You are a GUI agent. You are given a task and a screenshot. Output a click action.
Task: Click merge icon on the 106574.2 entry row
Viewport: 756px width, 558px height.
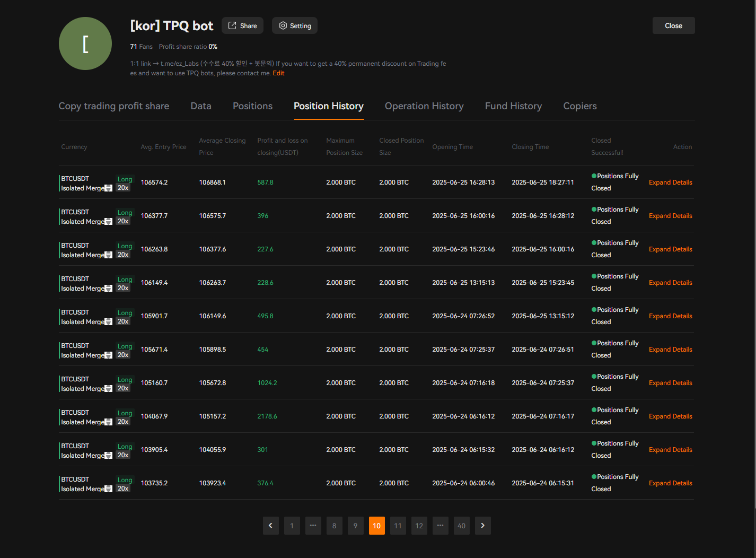(x=109, y=188)
